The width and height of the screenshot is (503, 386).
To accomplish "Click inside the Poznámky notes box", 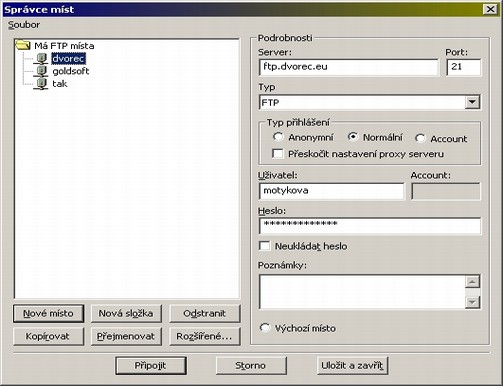I will [x=362, y=292].
